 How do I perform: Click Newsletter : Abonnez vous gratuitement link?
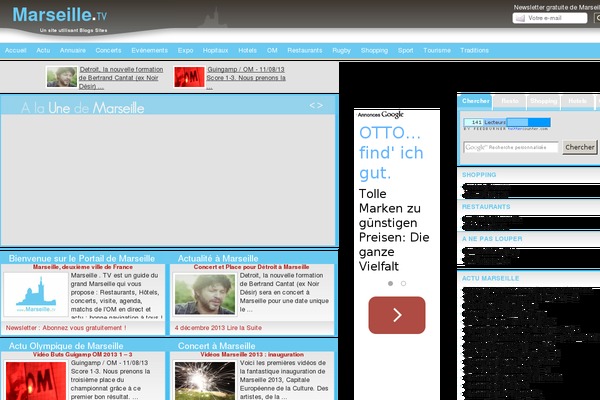click(66, 328)
